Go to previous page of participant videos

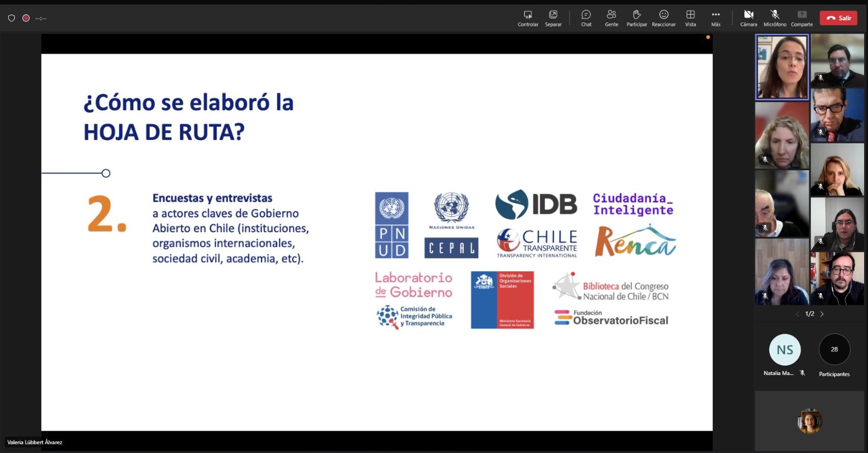click(x=797, y=314)
